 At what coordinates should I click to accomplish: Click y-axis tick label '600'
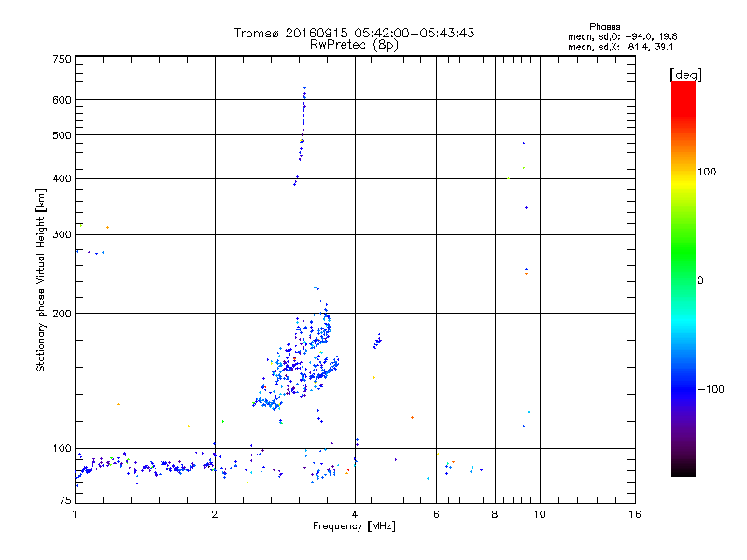pyautogui.click(x=62, y=100)
